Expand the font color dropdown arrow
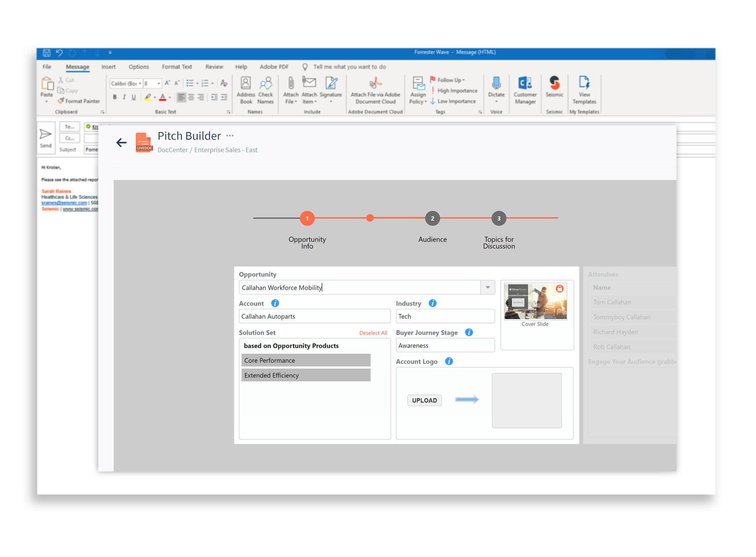This screenshot has height=557, width=756. tap(170, 97)
